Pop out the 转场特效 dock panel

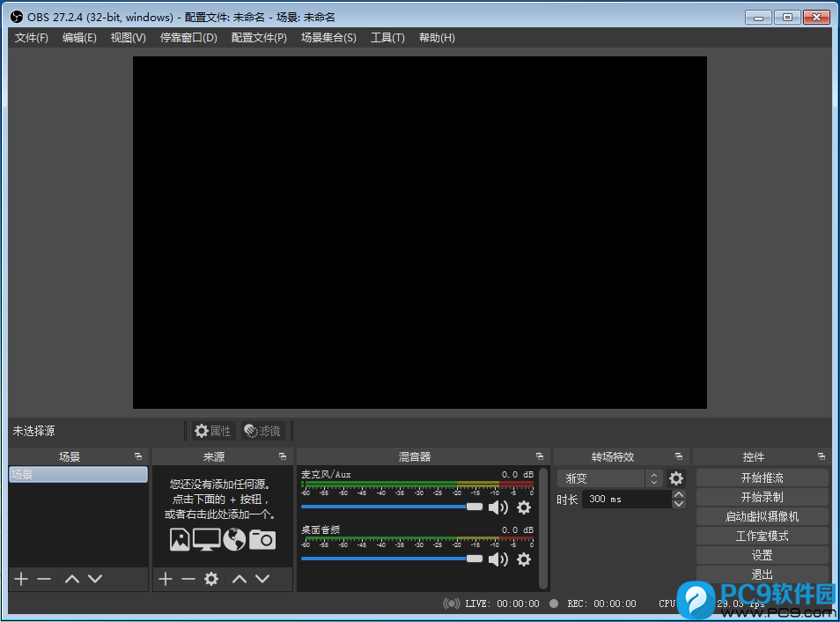679,456
